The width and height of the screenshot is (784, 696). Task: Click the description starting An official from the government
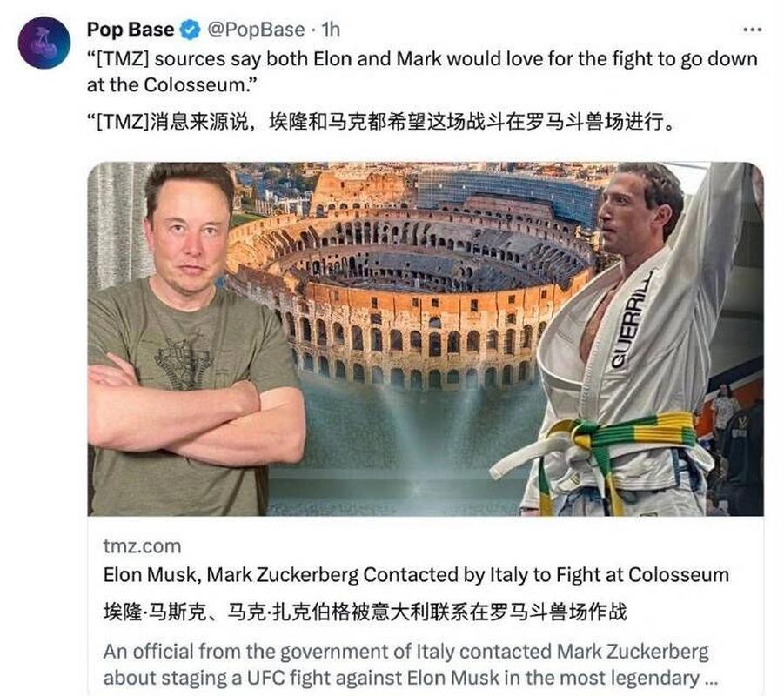pyautogui.click(x=410, y=665)
